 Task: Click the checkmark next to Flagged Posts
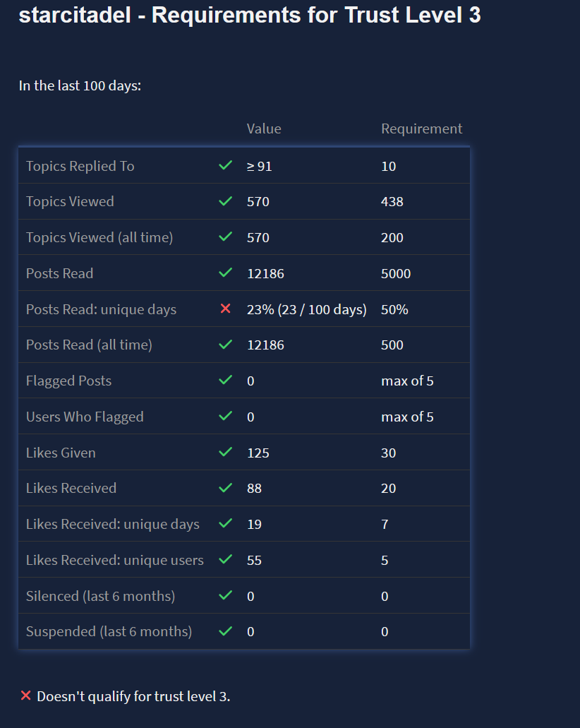pos(226,381)
